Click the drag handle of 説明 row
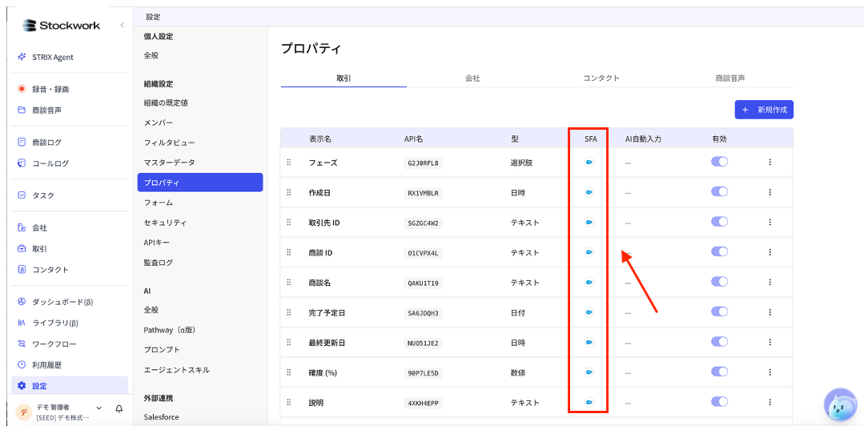The width and height of the screenshot is (868, 426). pos(288,402)
